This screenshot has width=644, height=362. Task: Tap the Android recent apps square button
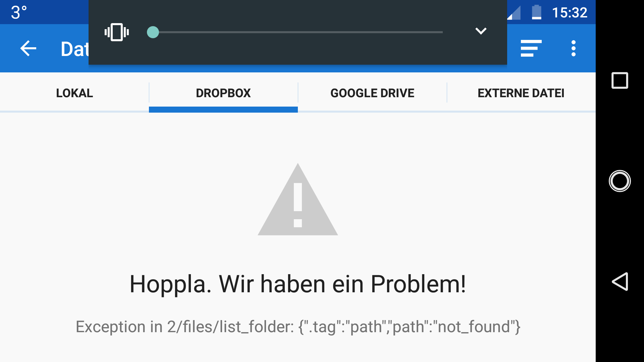(620, 80)
